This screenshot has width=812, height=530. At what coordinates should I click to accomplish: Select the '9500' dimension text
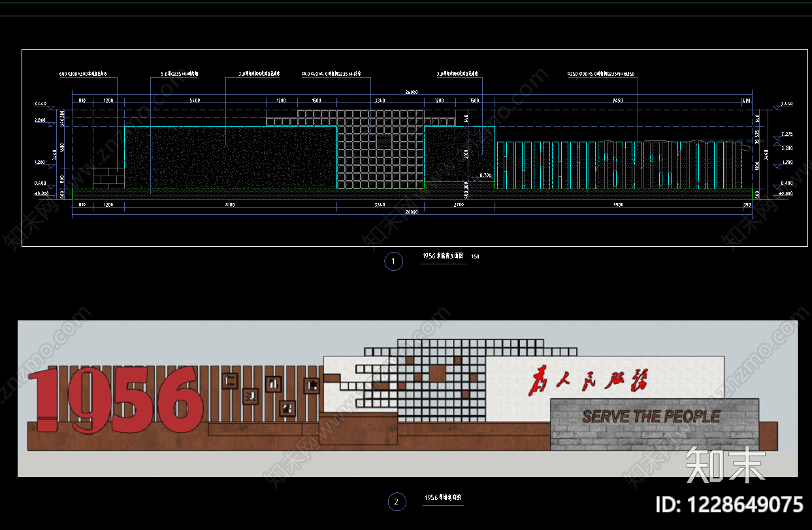617,205
